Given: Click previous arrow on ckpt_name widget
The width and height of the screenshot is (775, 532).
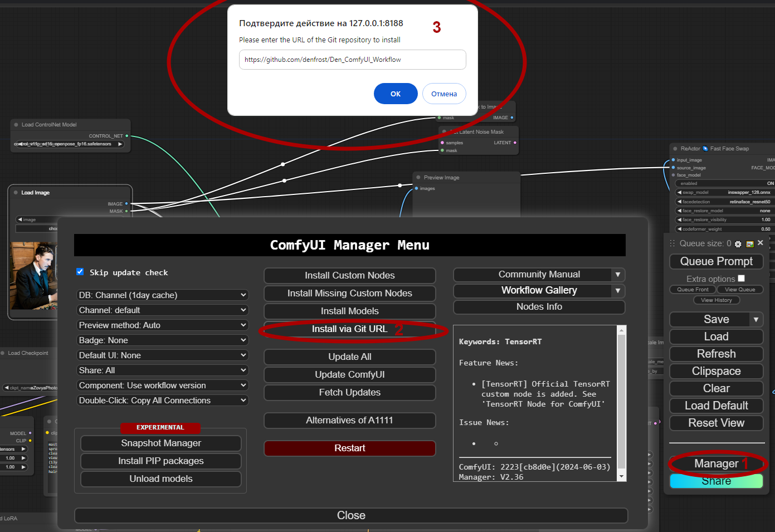Looking at the screenshot, I should 6,388.
